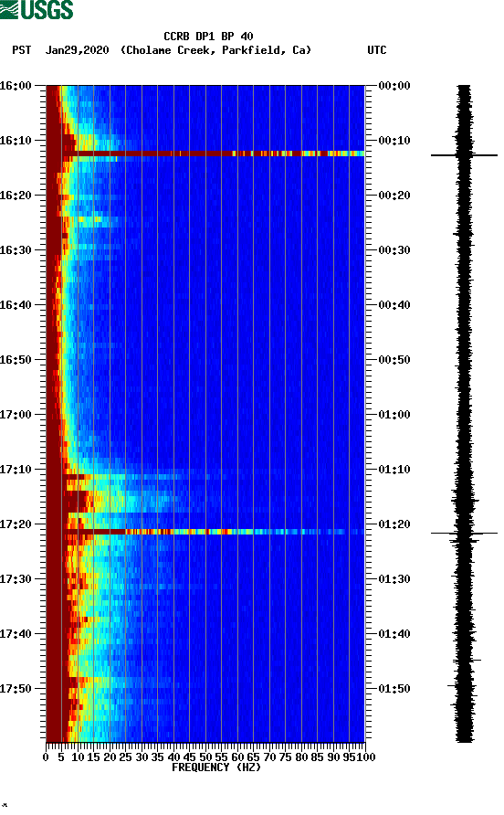Click the UTC timezone label
This screenshot has height=815, width=504.
377,50
